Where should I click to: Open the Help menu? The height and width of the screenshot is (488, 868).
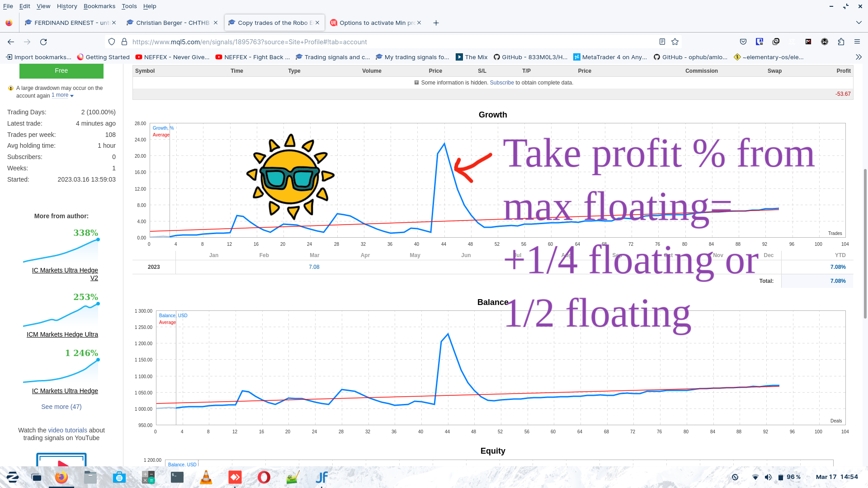point(150,6)
